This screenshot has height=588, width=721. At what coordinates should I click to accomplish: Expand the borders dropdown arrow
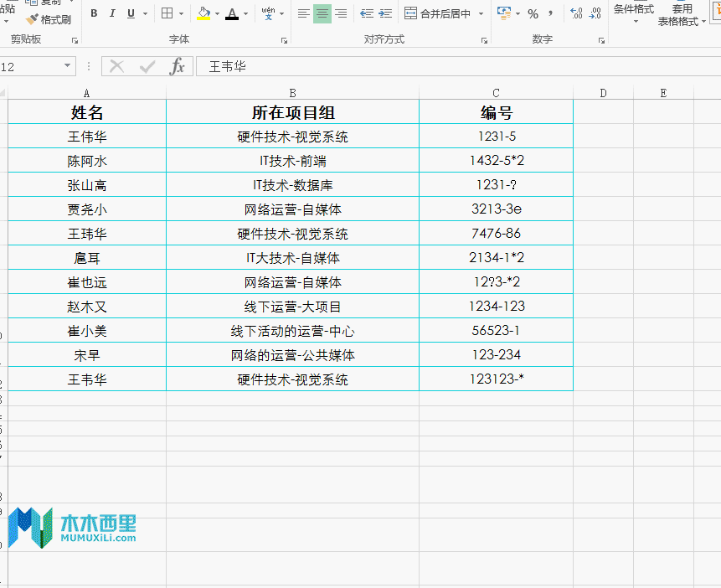181,13
